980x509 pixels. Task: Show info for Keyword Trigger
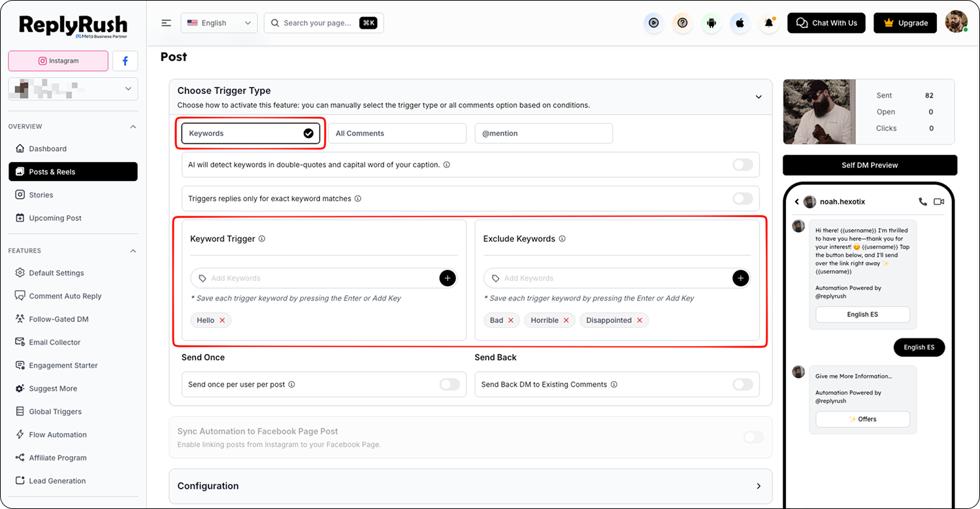tap(262, 239)
